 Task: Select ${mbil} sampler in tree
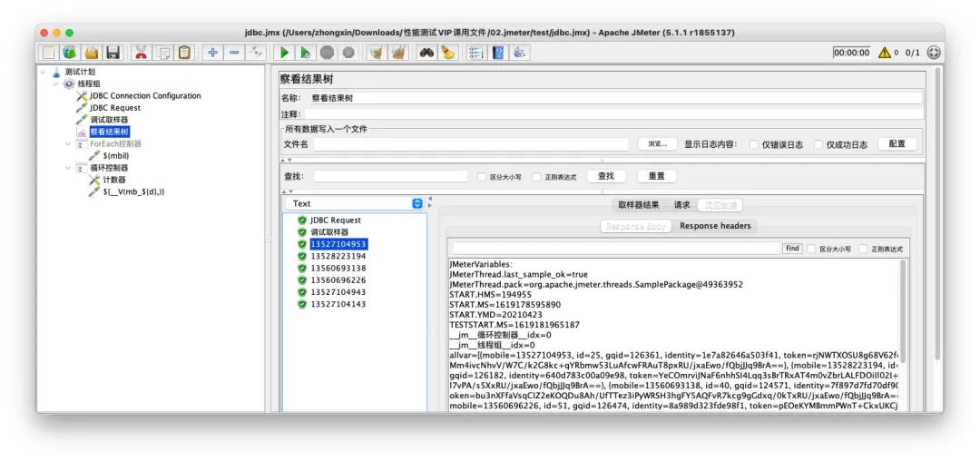click(116, 155)
